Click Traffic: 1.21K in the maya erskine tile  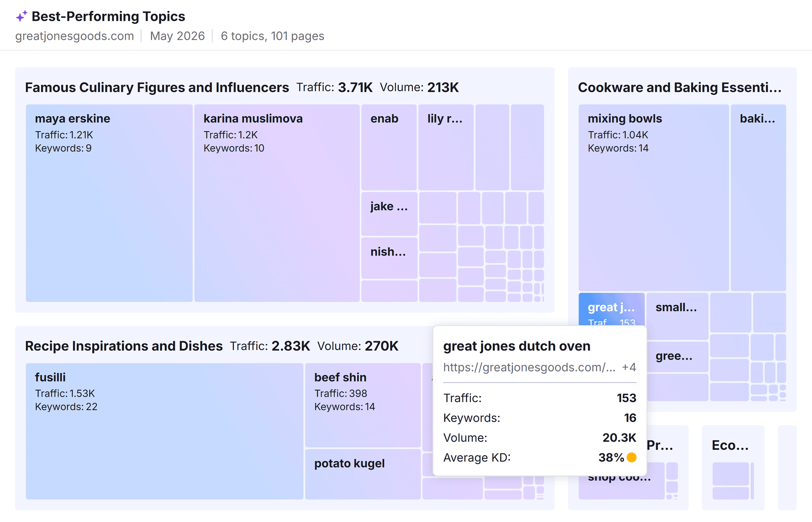tap(64, 135)
